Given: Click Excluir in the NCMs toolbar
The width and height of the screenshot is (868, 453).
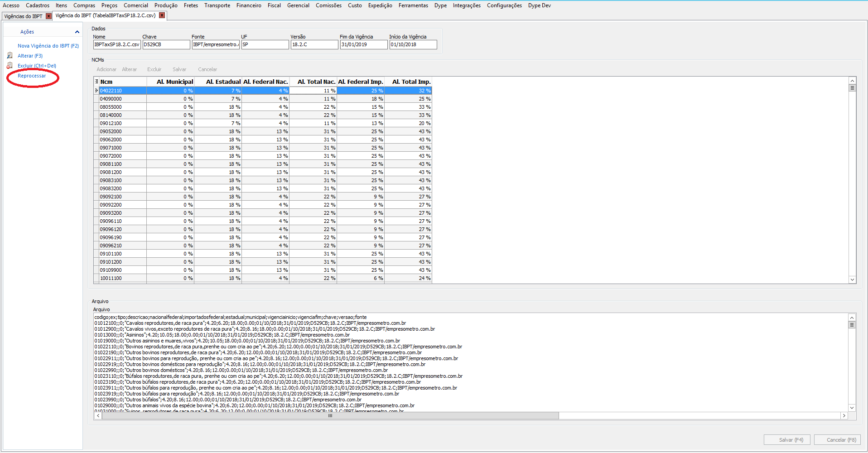Looking at the screenshot, I should (154, 69).
